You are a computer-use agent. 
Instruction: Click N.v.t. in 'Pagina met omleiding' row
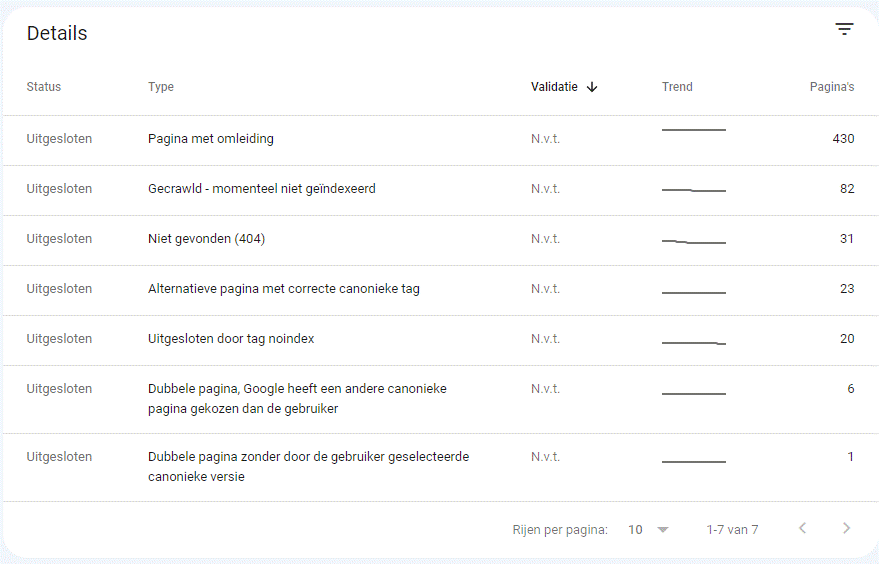tap(545, 139)
